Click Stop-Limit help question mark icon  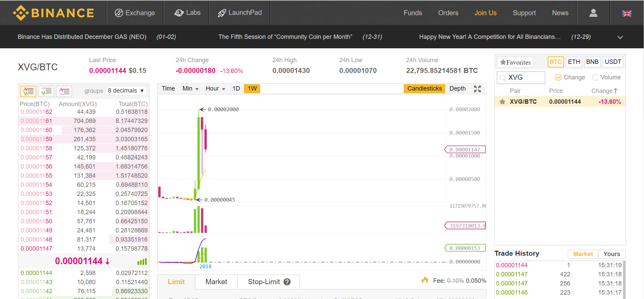(x=287, y=282)
